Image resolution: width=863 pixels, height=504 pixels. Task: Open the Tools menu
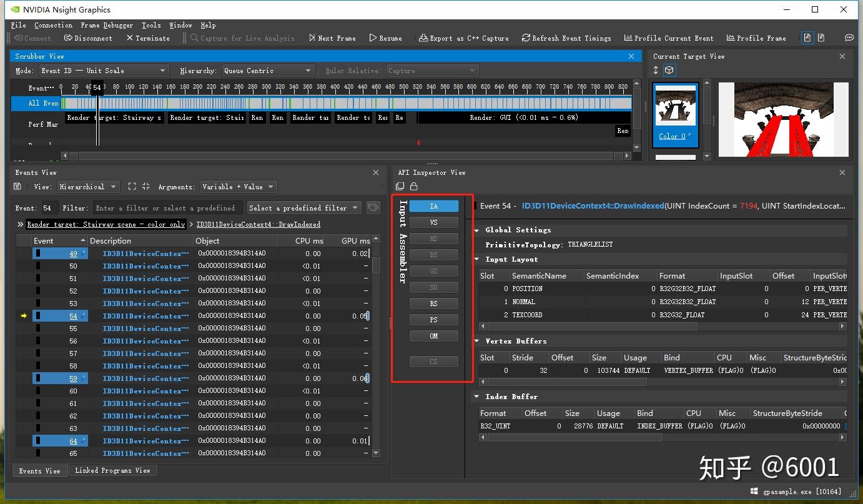coord(151,25)
